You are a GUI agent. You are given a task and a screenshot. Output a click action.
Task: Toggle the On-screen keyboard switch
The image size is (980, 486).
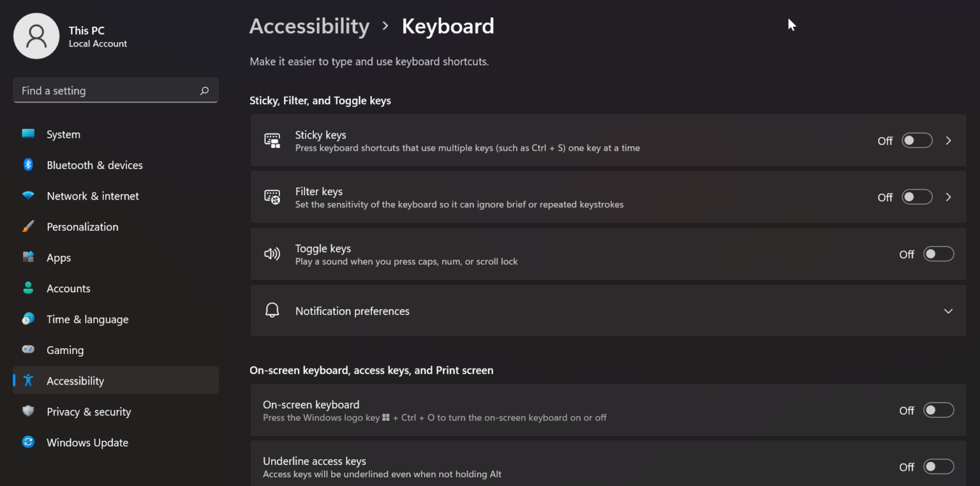point(938,410)
